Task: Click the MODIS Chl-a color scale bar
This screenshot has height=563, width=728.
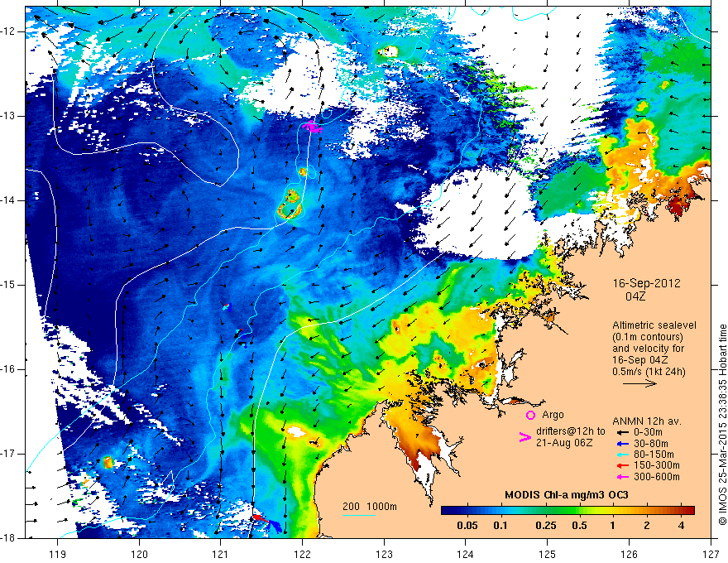Action: tap(568, 511)
